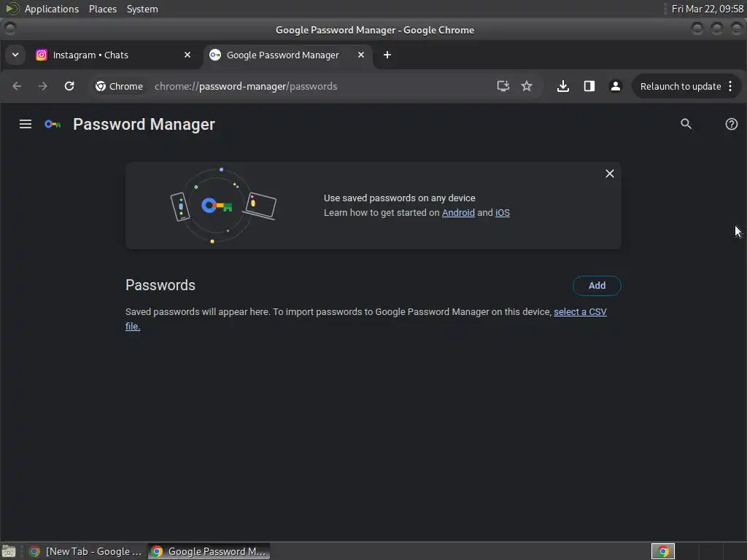Click the Add password button
The width and height of the screenshot is (747, 560).
pos(597,286)
